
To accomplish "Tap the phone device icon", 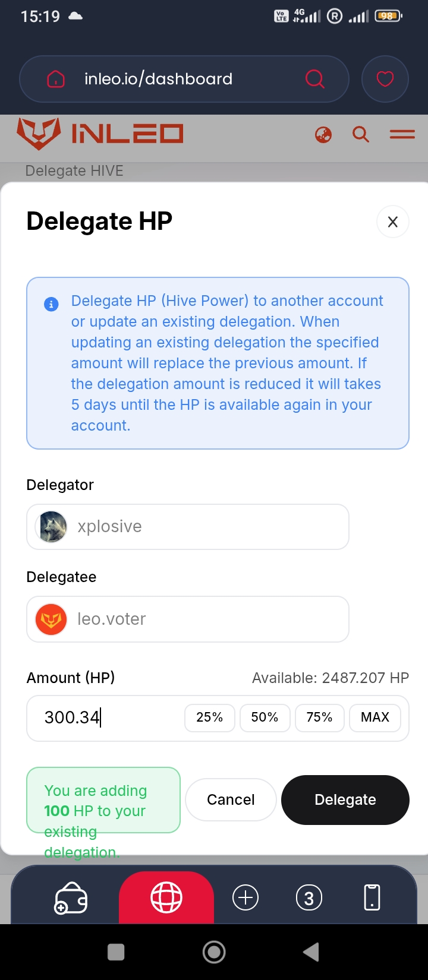I will (x=372, y=897).
